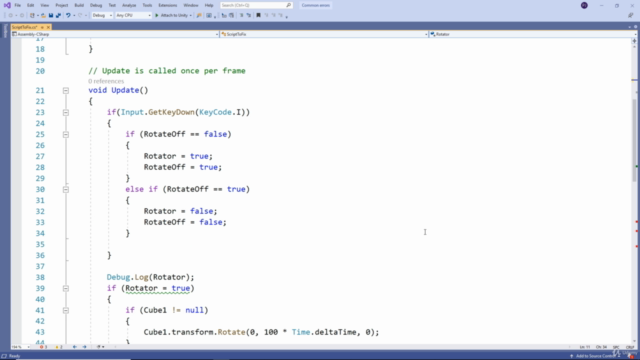
Task: Click the bookmark toolbar icon
Action: (x=258, y=16)
